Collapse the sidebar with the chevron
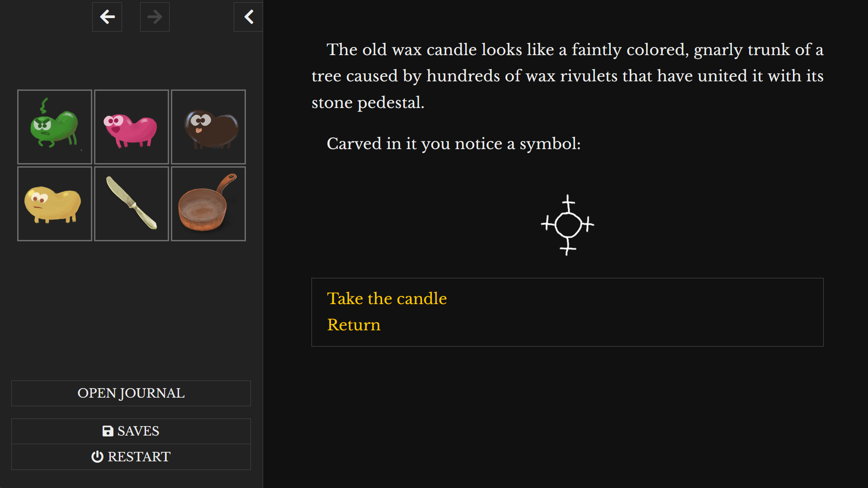The width and height of the screenshot is (868, 488). (x=248, y=17)
